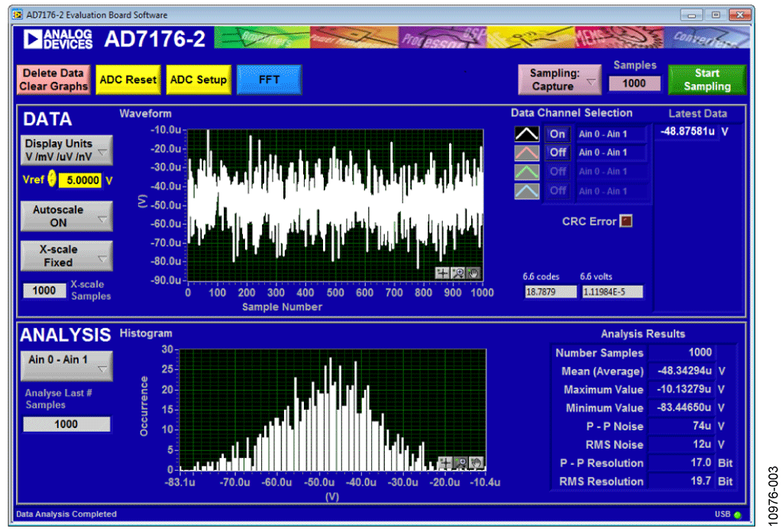Image resolution: width=782 pixels, height=532 pixels.
Task: Click the Data Analysis Completed status text
Action: coord(66,514)
